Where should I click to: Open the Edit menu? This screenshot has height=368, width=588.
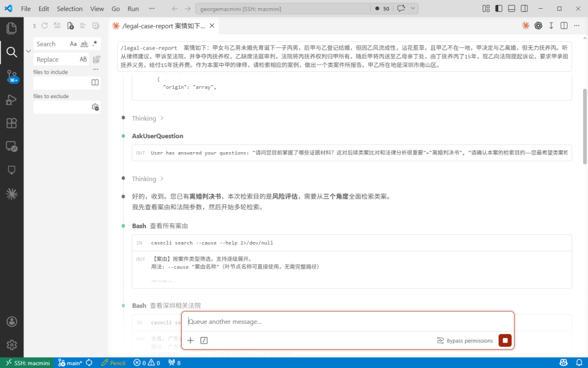44,9
